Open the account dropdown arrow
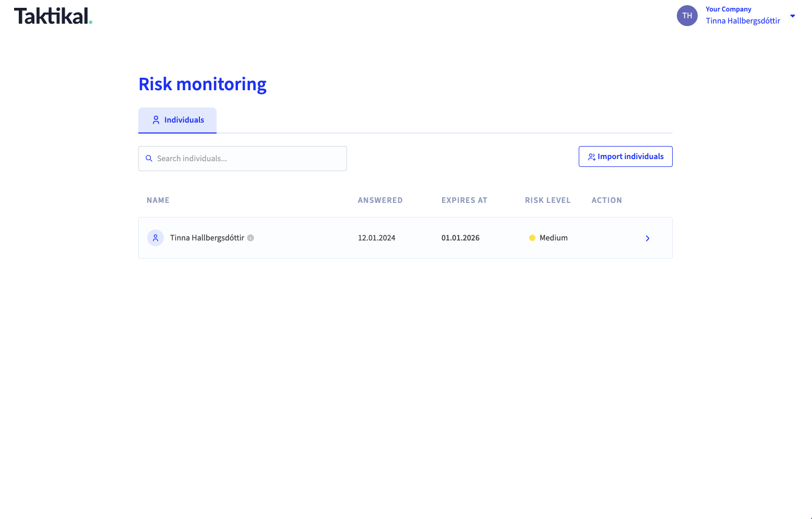The height and width of the screenshot is (519, 812). 793,16
